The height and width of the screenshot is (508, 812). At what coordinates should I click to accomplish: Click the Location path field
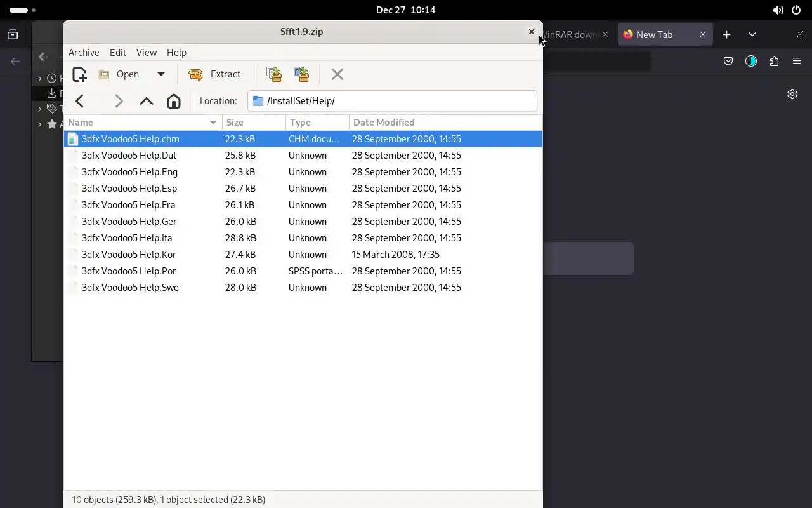click(x=392, y=101)
